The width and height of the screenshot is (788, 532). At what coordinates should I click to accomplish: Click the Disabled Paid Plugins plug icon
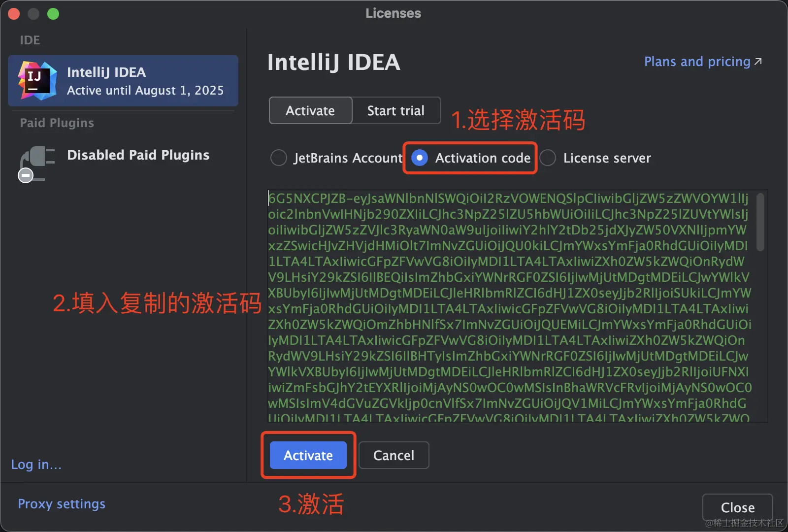coord(36,164)
